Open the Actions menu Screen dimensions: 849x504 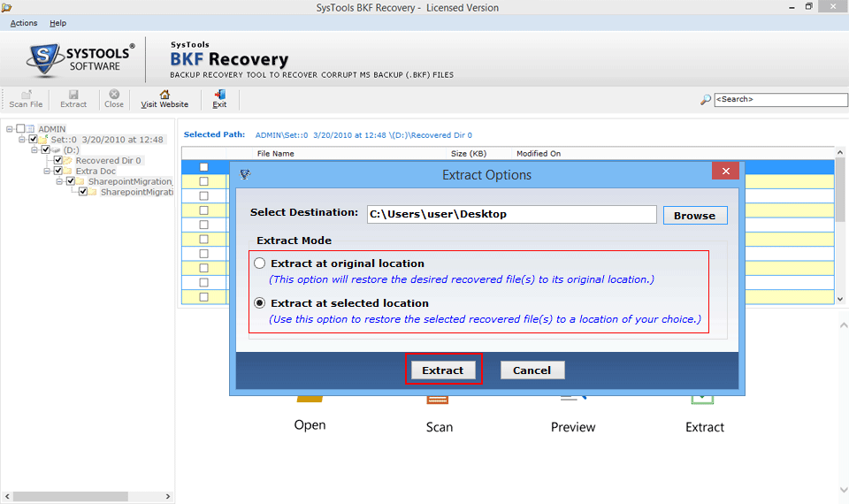coord(24,23)
